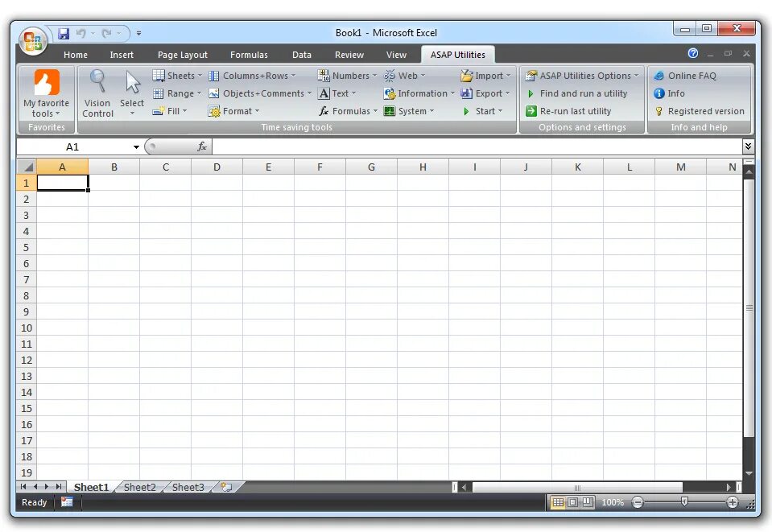Switch to the Home tab
This screenshot has width=772, height=532.
click(x=76, y=55)
